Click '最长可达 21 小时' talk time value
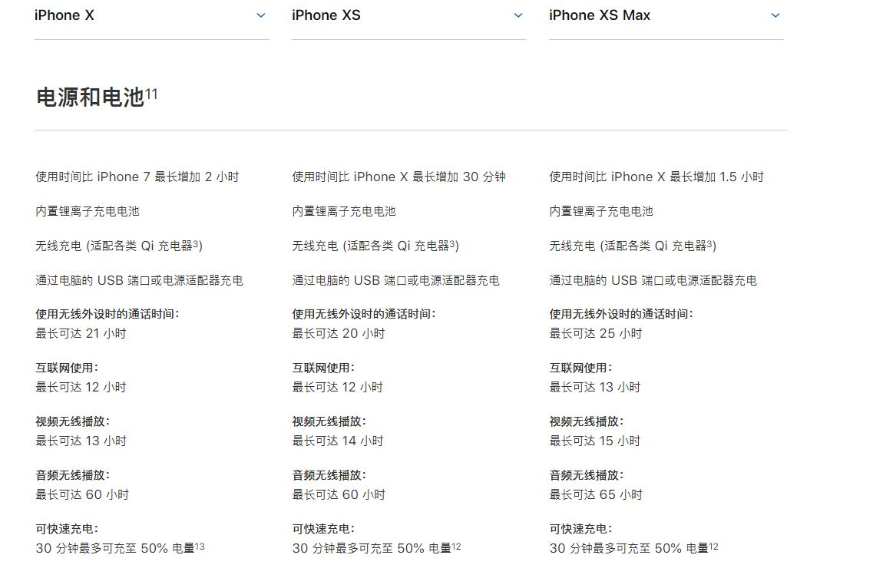This screenshot has height=588, width=873. tap(81, 333)
